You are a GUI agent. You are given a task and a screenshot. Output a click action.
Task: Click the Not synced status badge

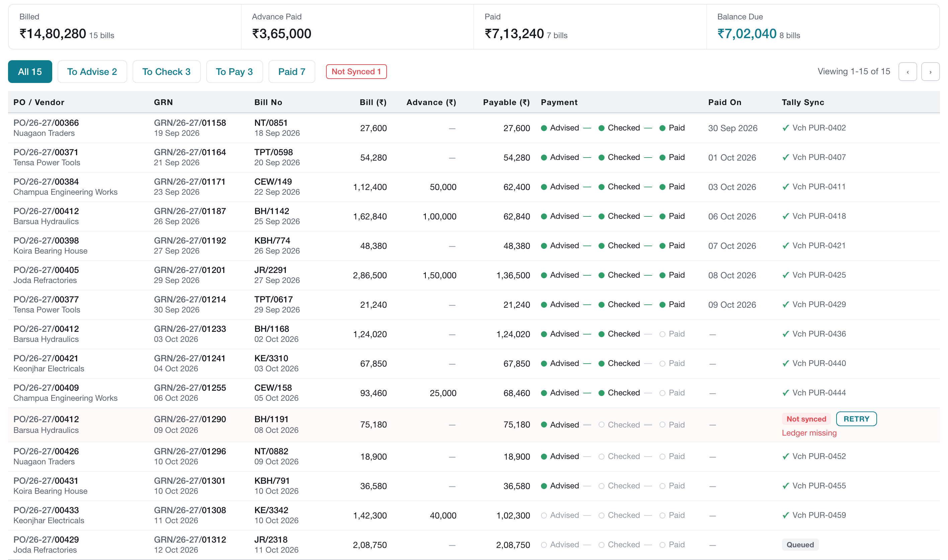point(806,419)
